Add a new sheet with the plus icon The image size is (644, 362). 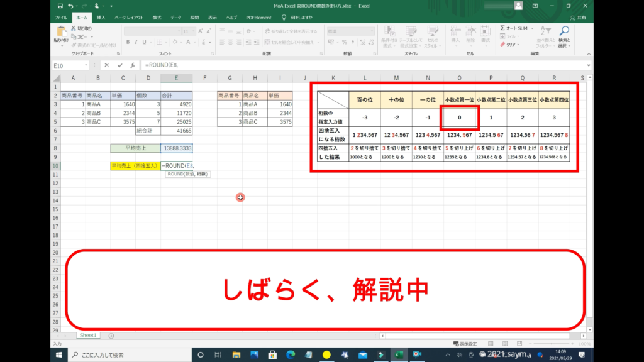pos(111,336)
